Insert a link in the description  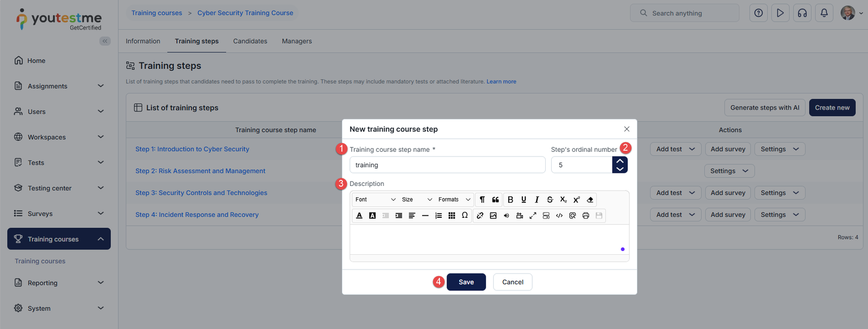(x=480, y=216)
